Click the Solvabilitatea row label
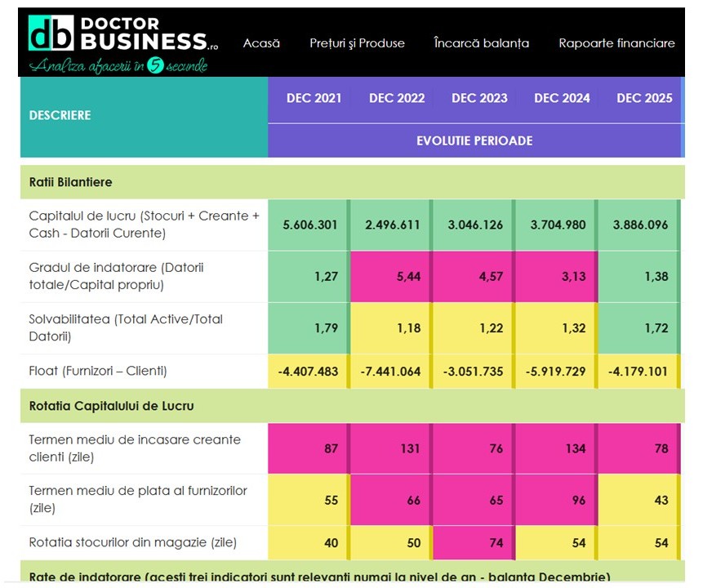The image size is (703, 588). point(126,327)
